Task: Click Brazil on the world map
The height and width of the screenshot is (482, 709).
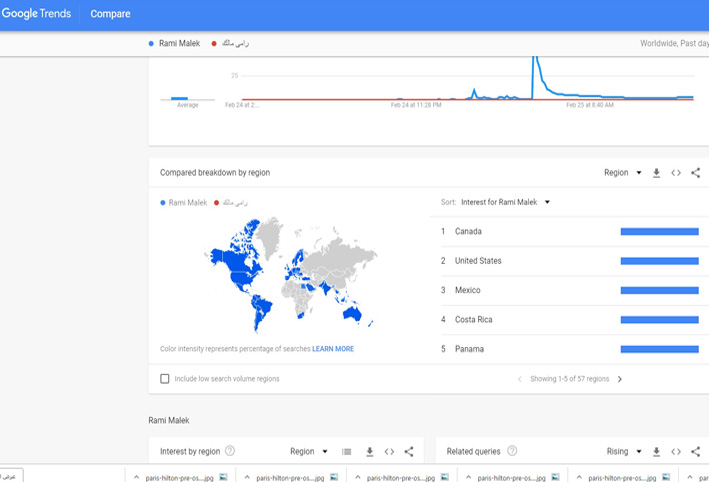Action: pyautogui.click(x=264, y=307)
